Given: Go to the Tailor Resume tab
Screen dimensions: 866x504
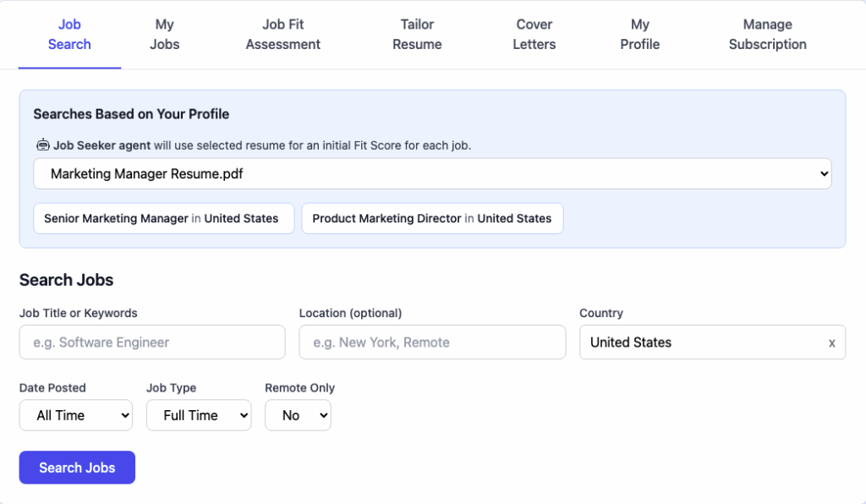Looking at the screenshot, I should click(417, 34).
